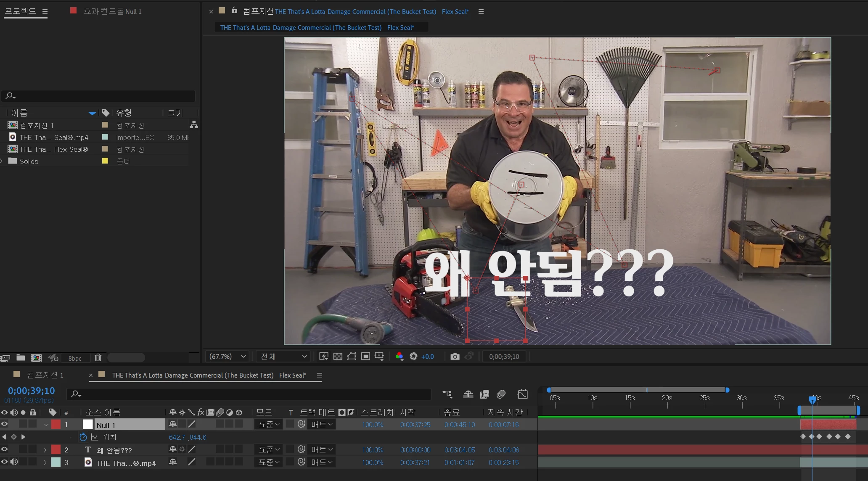868x481 pixels.
Task: Click the project panel search field
Action: (x=101, y=96)
